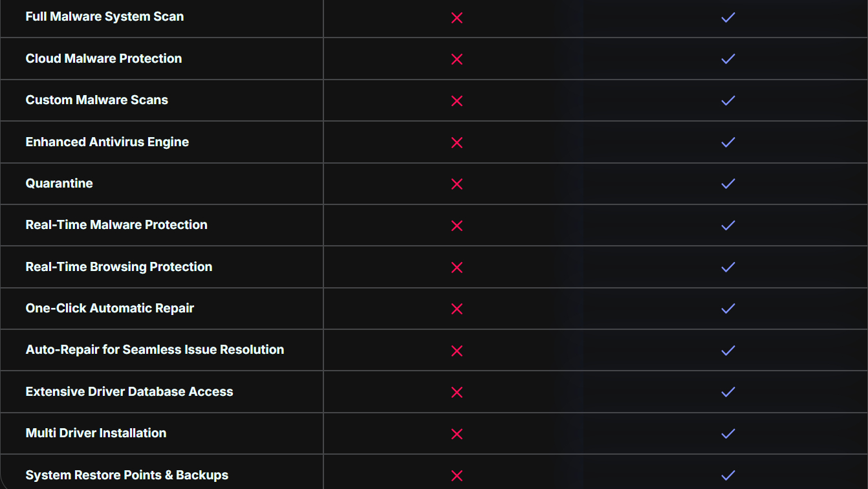Click the checkmark for Full Malware System Scan
This screenshot has width=868, height=489.
[x=728, y=17]
